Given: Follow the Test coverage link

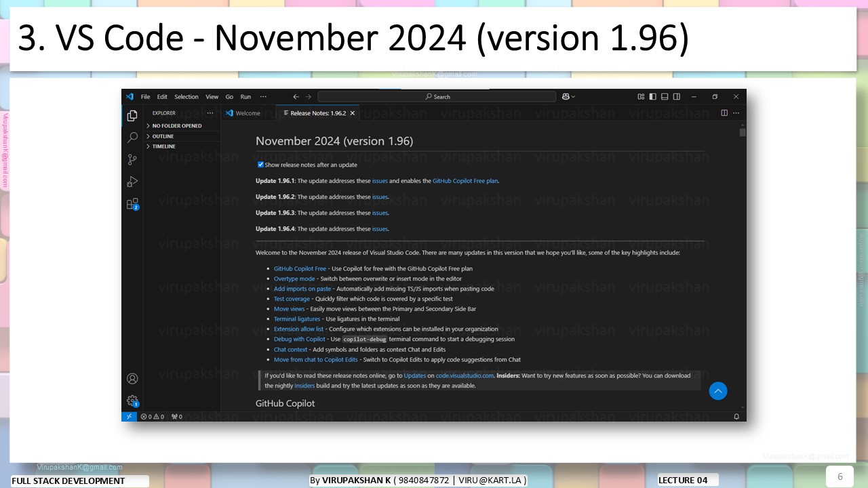Looking at the screenshot, I should click(x=292, y=299).
